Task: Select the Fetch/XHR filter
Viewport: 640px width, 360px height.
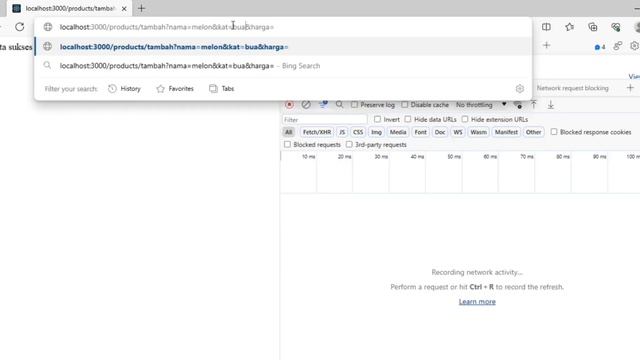Action: point(317,132)
